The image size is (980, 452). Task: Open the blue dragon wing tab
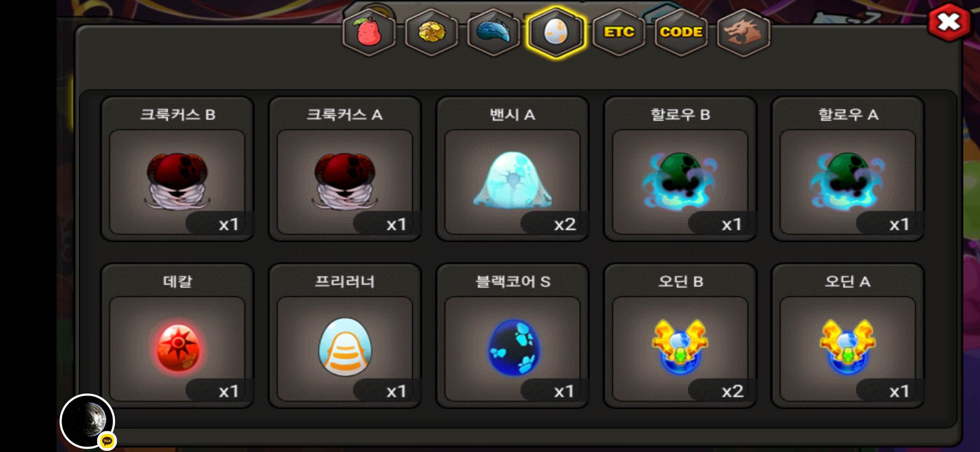tap(494, 32)
